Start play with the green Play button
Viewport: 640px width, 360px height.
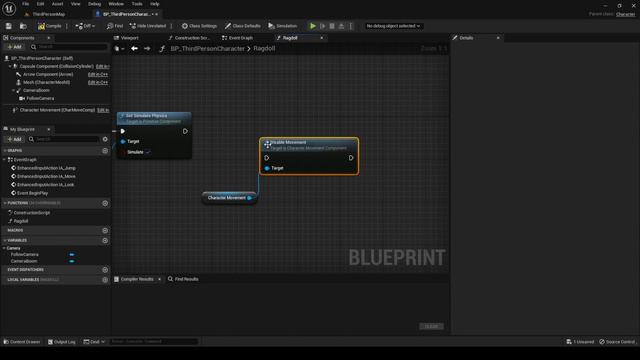tap(313, 26)
